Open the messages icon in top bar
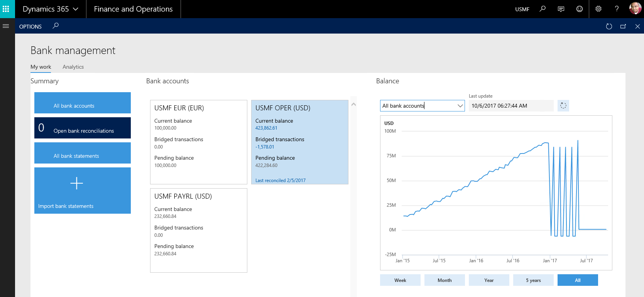The height and width of the screenshot is (297, 644). 561,9
